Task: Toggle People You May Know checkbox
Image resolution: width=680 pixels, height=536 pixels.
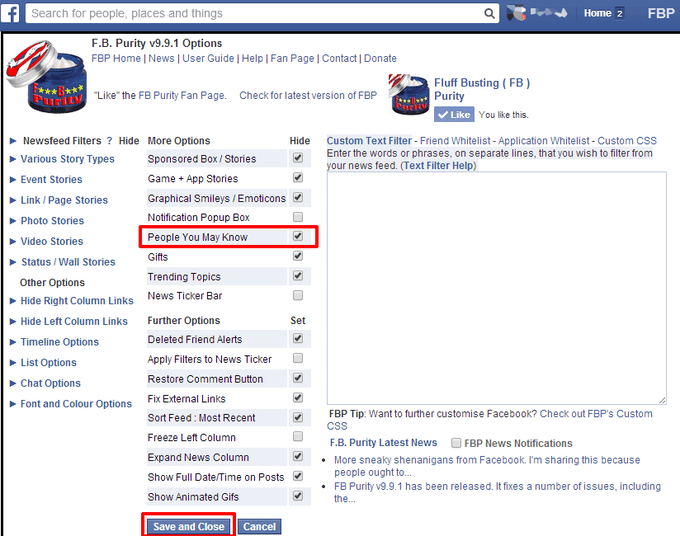Action: pyautogui.click(x=298, y=236)
